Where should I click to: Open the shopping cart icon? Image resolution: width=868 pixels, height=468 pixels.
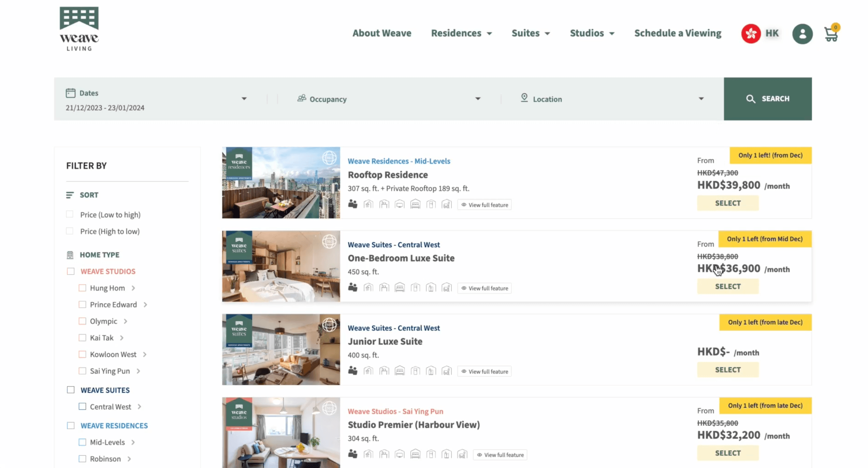coord(831,33)
